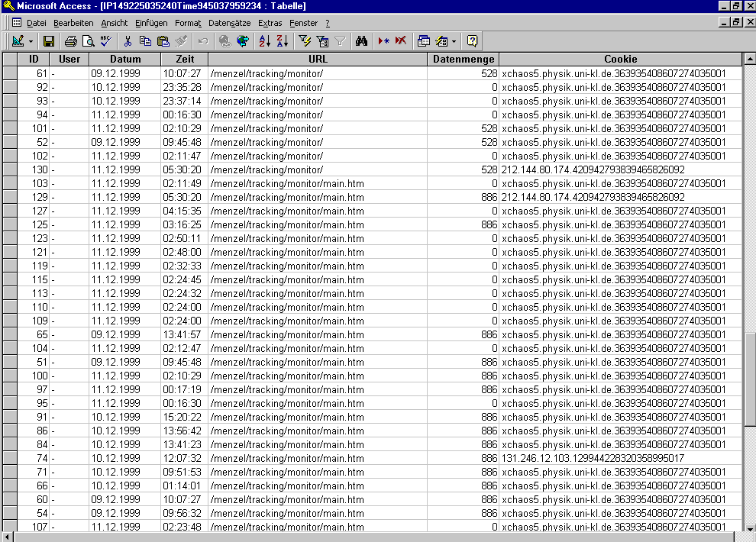Click the ID cell with value 54

click(x=34, y=513)
